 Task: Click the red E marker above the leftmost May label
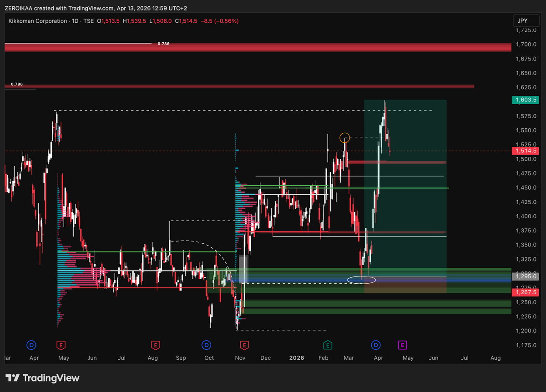coord(61,345)
